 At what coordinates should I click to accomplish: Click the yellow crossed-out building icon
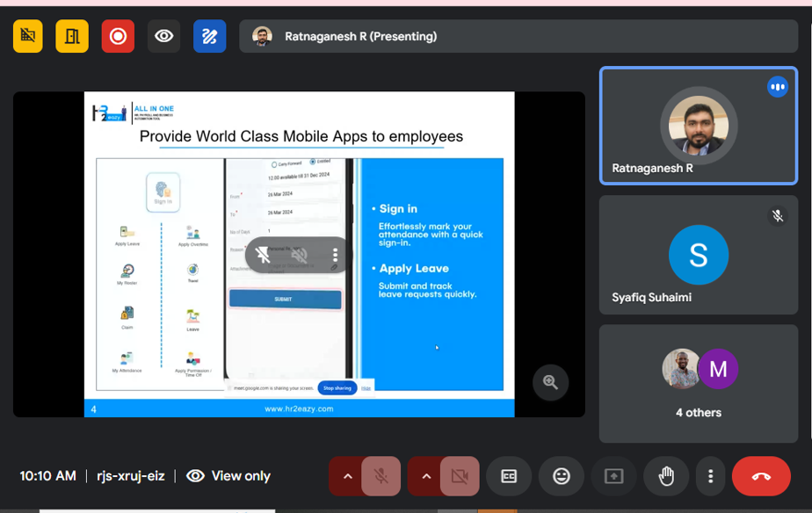(28, 37)
